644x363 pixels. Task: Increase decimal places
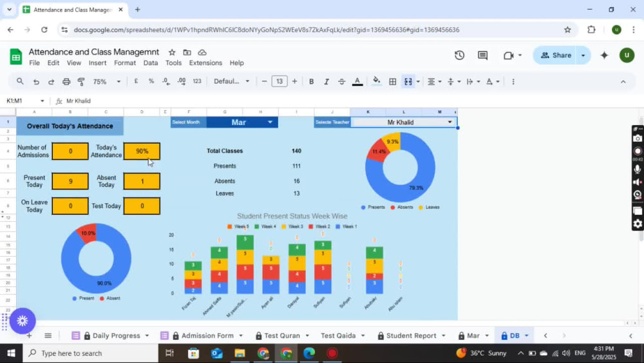[x=182, y=81]
